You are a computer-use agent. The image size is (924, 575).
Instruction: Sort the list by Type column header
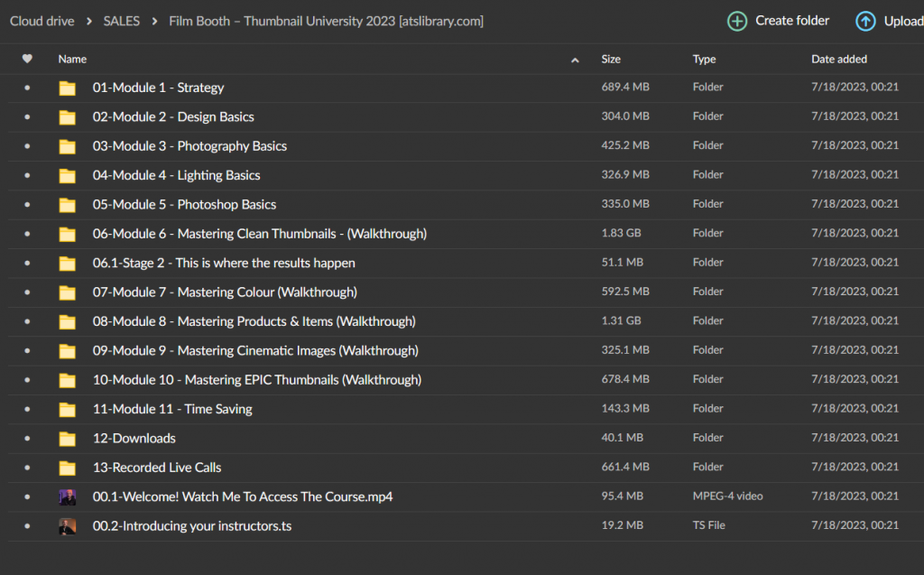pos(704,59)
